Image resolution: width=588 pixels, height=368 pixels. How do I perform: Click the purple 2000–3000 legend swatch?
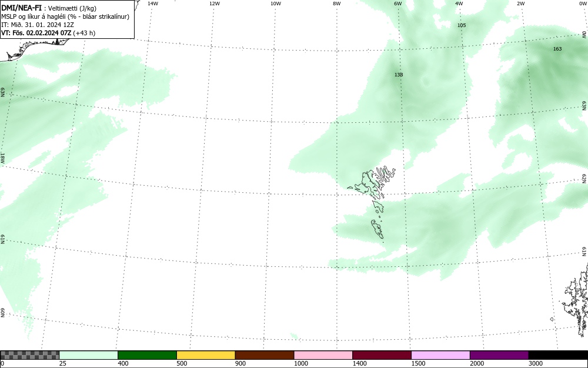point(499,355)
